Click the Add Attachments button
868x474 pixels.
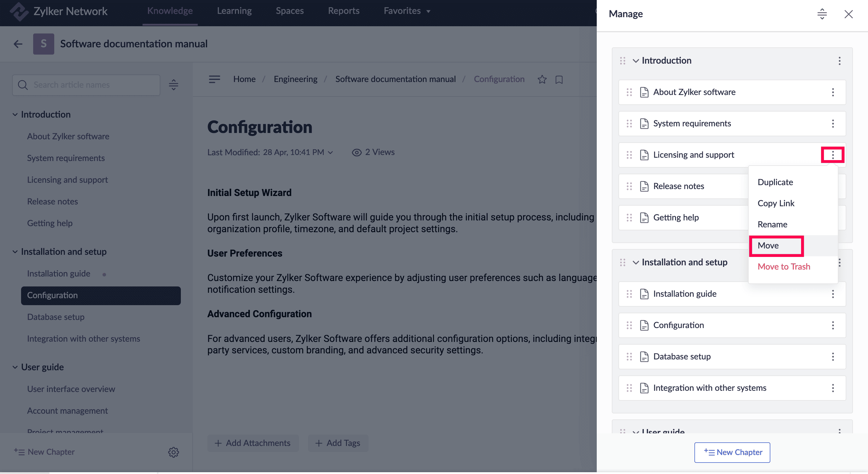[x=252, y=443]
